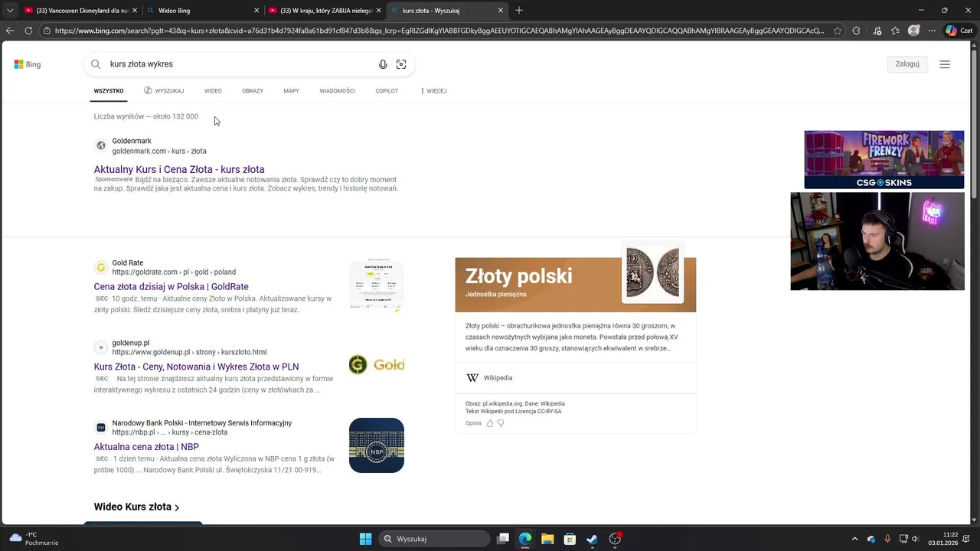Viewport: 980px width, 551px height.
Task: Open the weather widget Pochmurnie
Action: click(34, 539)
